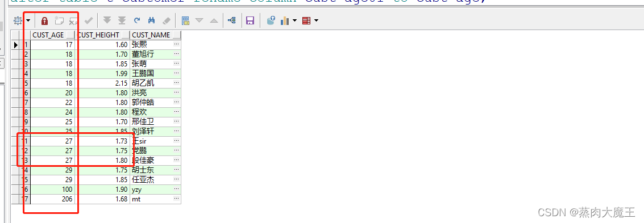This screenshot has width=644, height=223.
Task: Click the binoculars find icon
Action: click(151, 20)
